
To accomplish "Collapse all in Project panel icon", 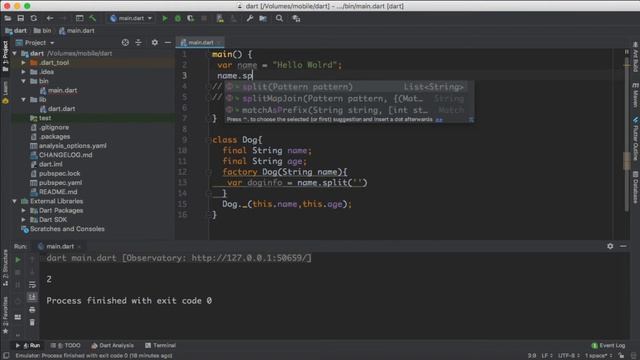I will [138, 42].
